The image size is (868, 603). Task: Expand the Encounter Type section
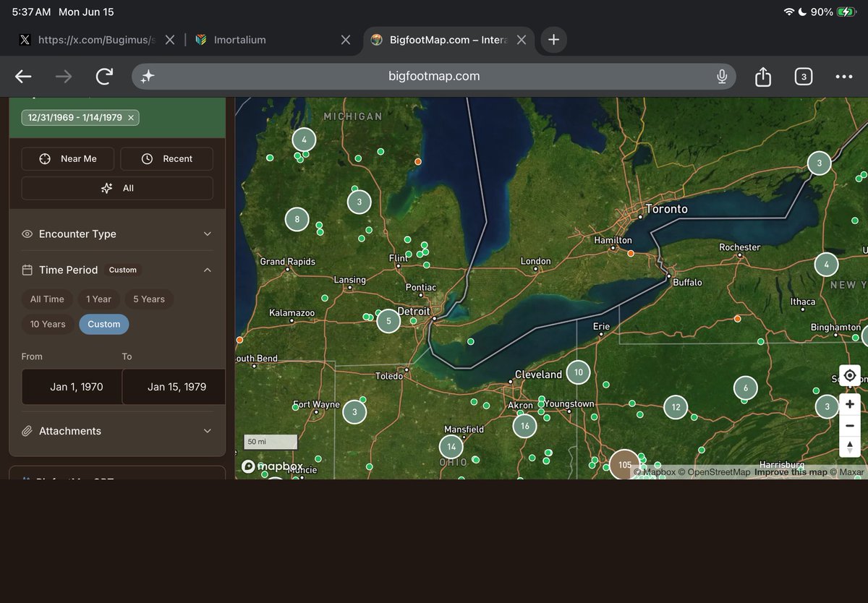point(117,234)
